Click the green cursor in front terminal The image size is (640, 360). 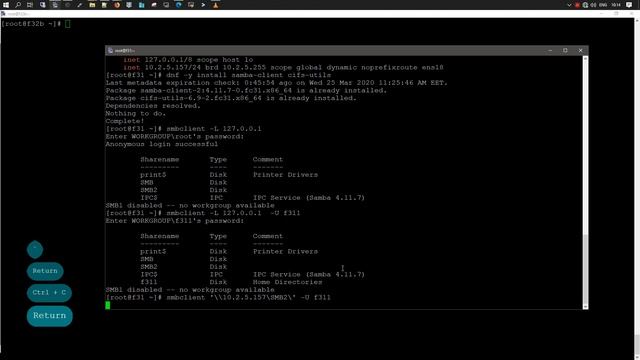point(108,305)
